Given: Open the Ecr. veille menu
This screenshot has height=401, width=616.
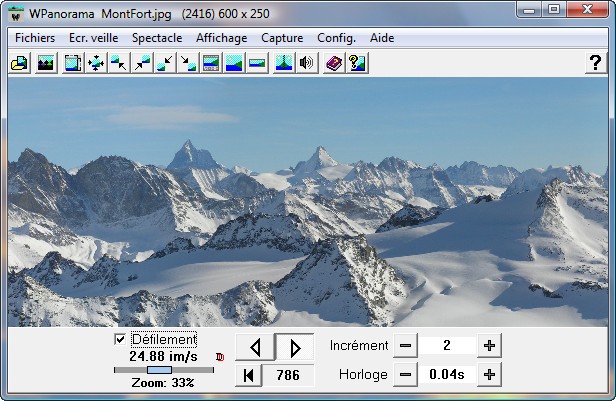Looking at the screenshot, I should click(x=94, y=38).
